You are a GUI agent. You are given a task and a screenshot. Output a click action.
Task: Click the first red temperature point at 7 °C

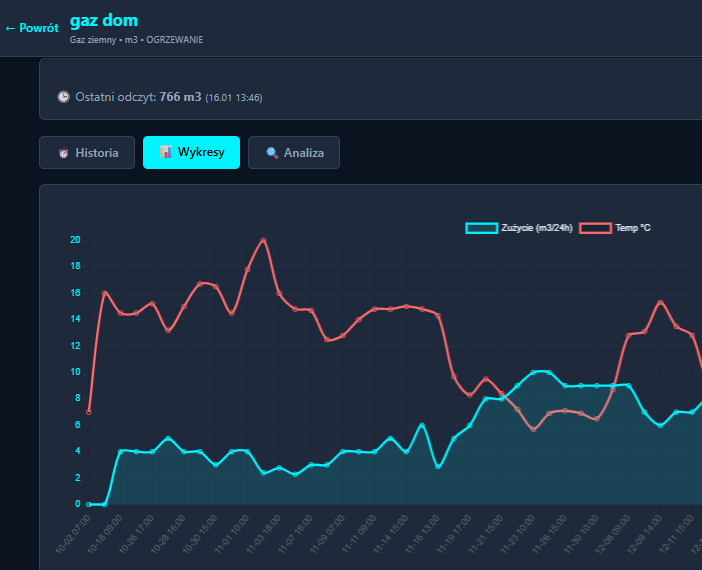[x=89, y=412]
